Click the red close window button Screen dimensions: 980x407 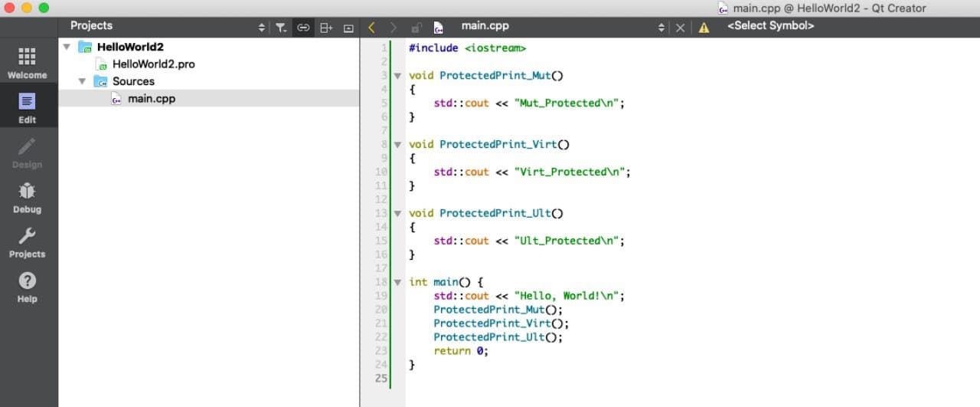(10, 8)
